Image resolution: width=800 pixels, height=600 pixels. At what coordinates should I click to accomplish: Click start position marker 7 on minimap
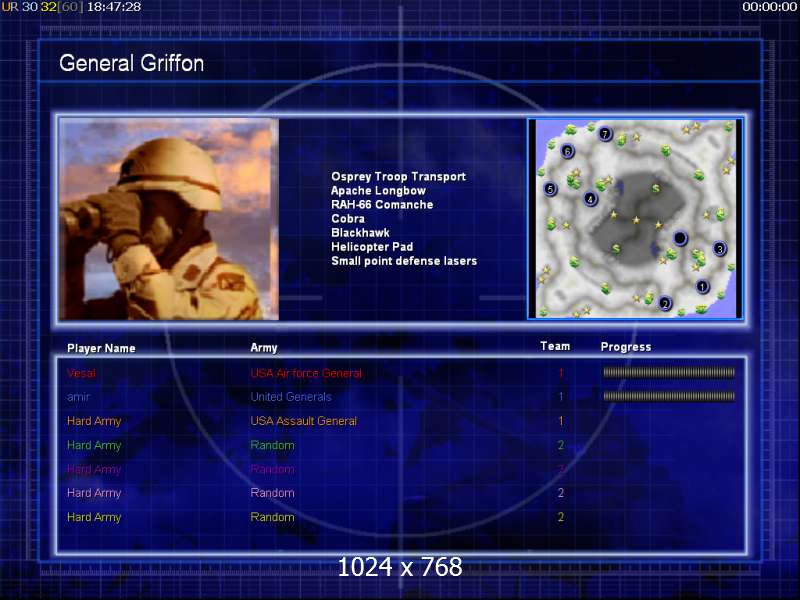[605, 134]
